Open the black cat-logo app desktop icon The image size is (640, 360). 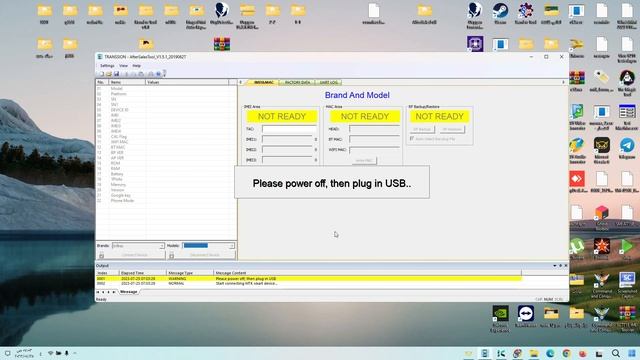[602, 149]
